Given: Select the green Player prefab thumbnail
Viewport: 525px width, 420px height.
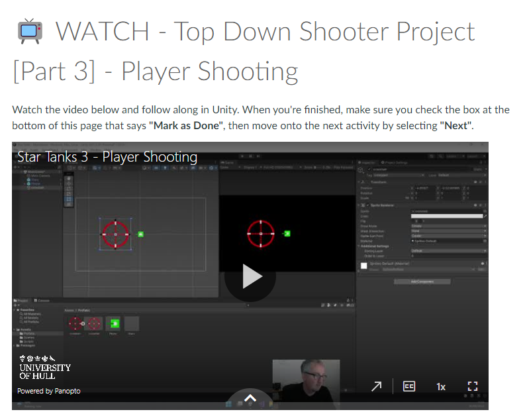Looking at the screenshot, I should (x=115, y=323).
